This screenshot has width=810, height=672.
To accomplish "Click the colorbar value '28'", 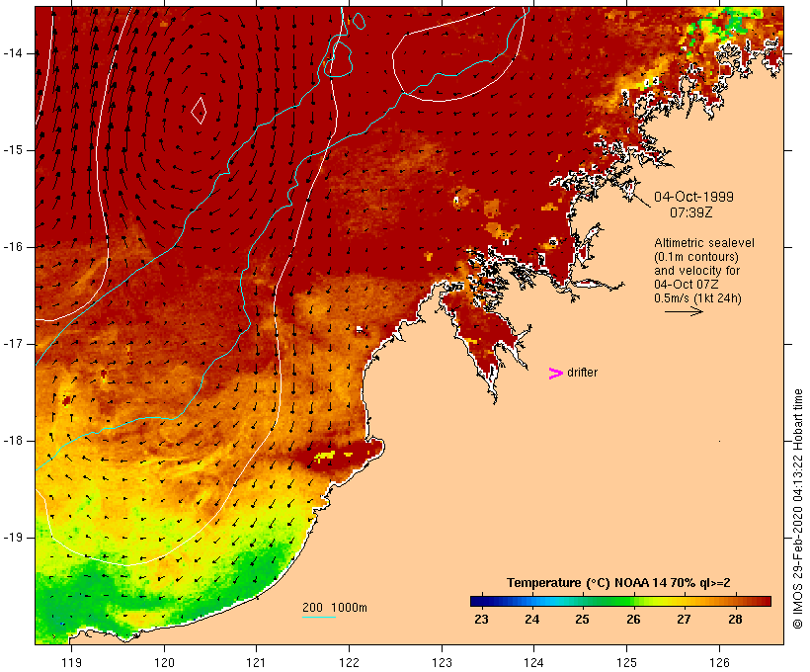I will [x=735, y=619].
